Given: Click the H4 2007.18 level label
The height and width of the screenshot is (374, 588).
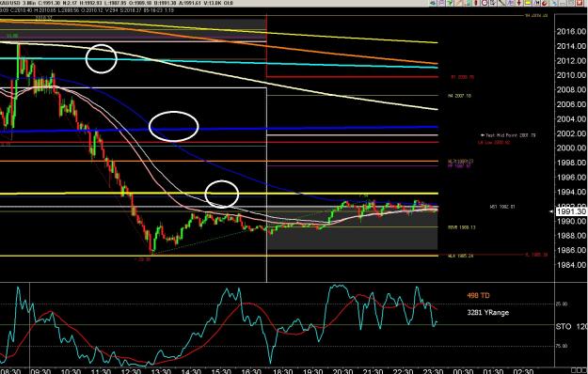Looking at the screenshot, I should 459,96.
